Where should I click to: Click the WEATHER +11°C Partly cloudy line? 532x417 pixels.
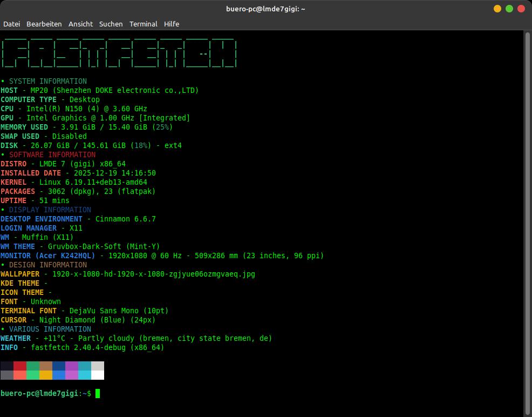pos(137,338)
